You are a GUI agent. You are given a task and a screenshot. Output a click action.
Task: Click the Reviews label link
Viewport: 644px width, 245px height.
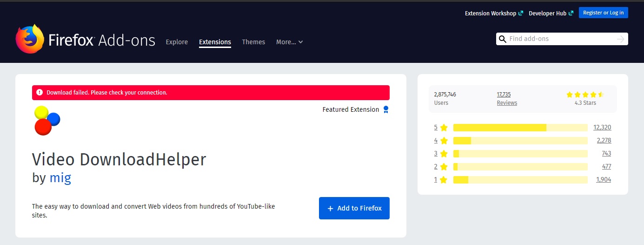(507, 103)
